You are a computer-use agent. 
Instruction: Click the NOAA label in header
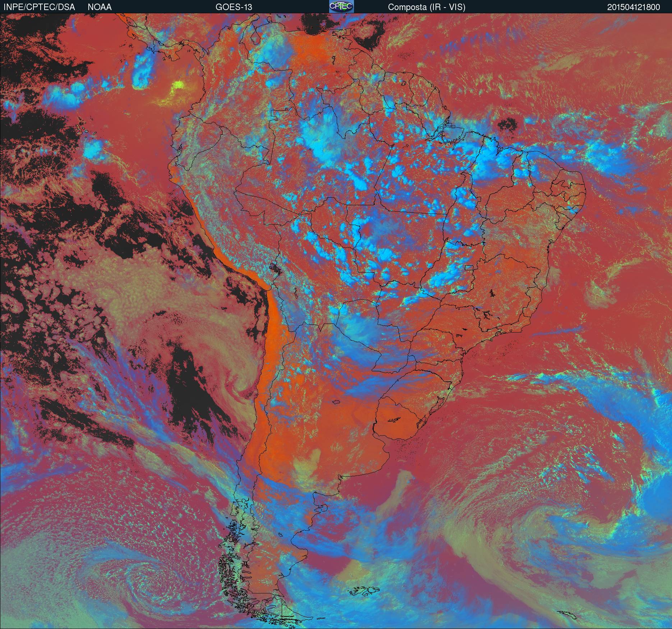tap(100, 7)
